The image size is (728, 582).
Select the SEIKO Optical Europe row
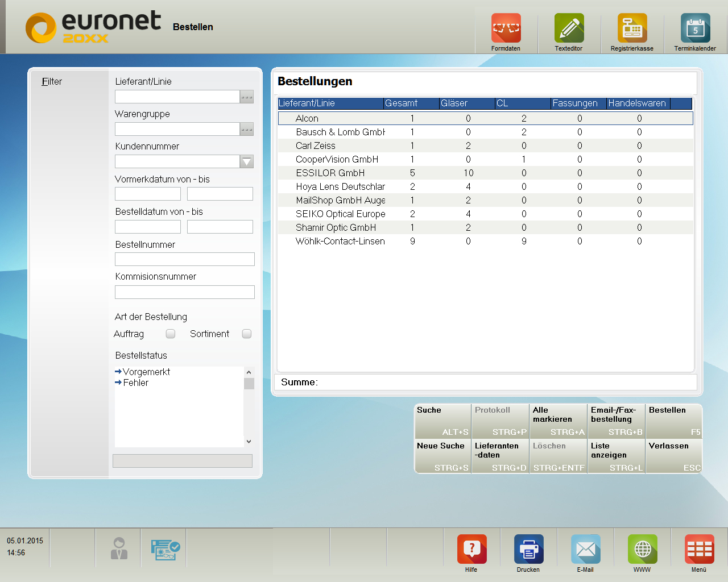click(485, 214)
